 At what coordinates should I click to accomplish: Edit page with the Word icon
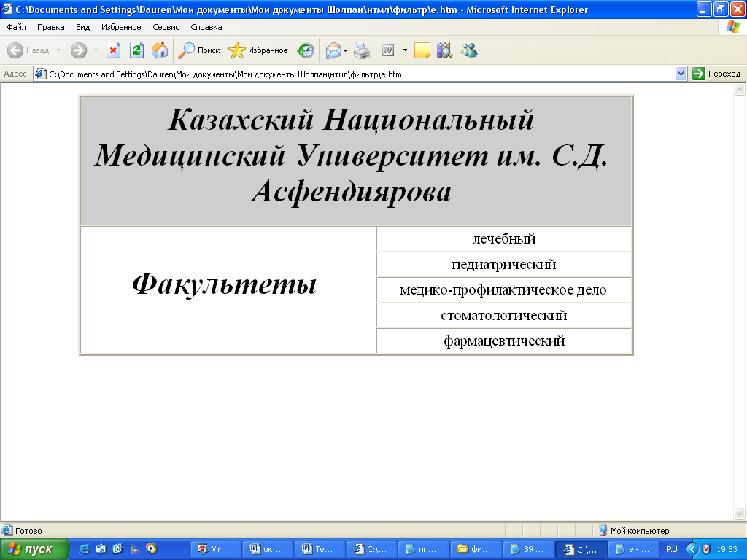(388, 50)
